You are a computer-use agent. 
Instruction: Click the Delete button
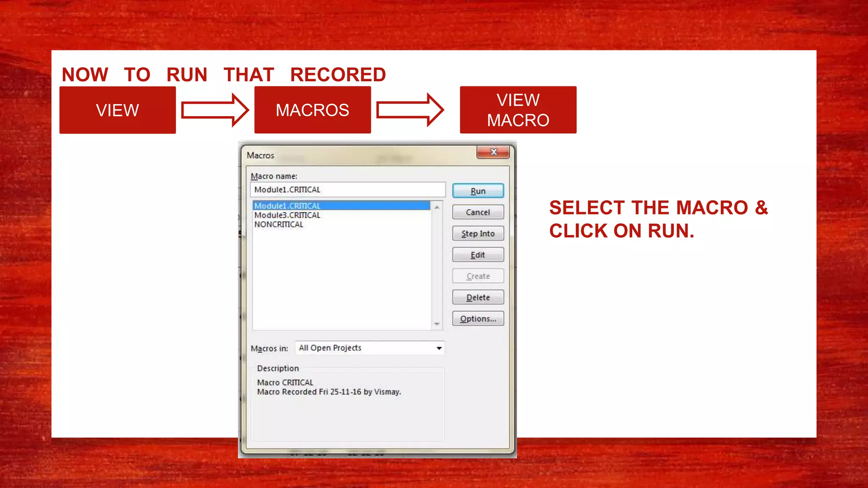click(478, 297)
